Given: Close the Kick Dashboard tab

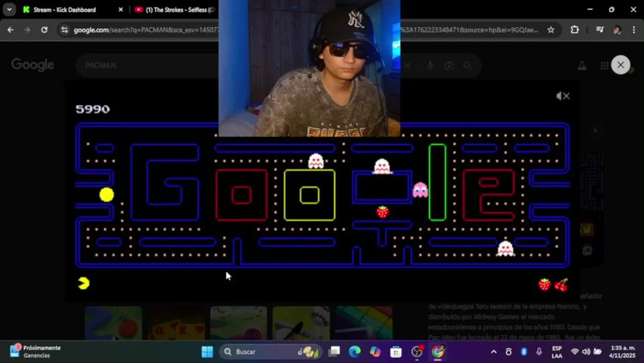Looking at the screenshot, I should 120,10.
